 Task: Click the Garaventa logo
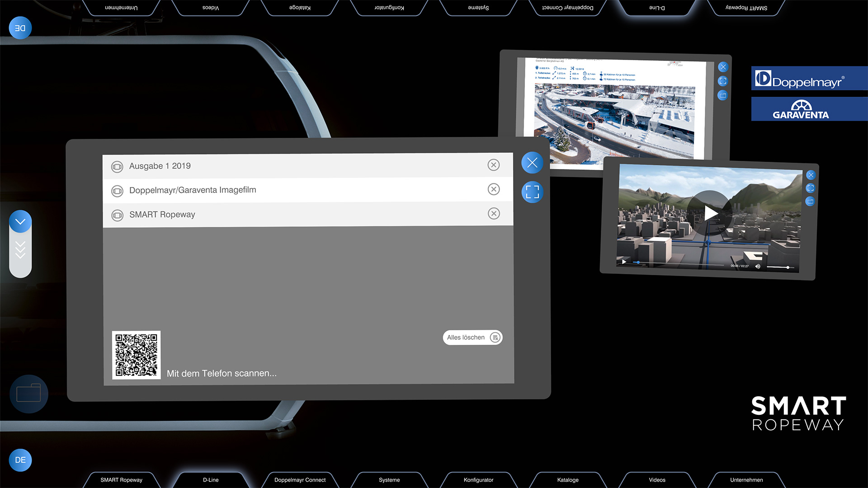[809, 109]
